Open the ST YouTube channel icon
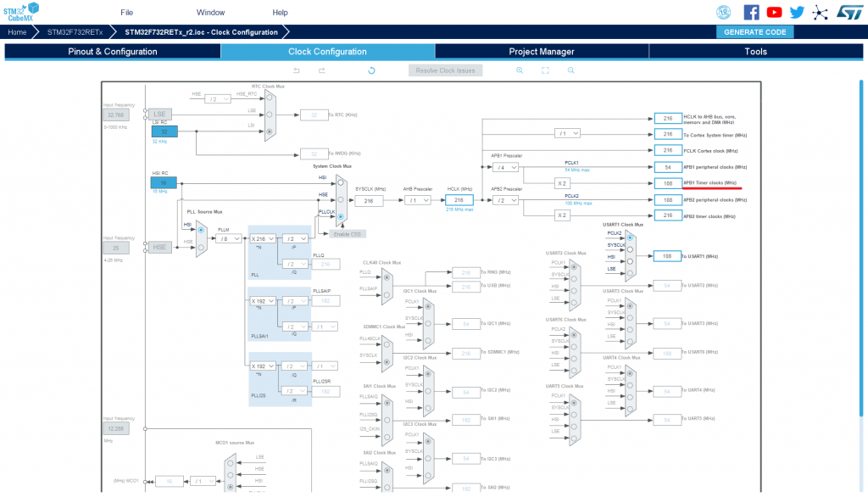Image resolution: width=868 pixels, height=497 pixels. pos(774,12)
